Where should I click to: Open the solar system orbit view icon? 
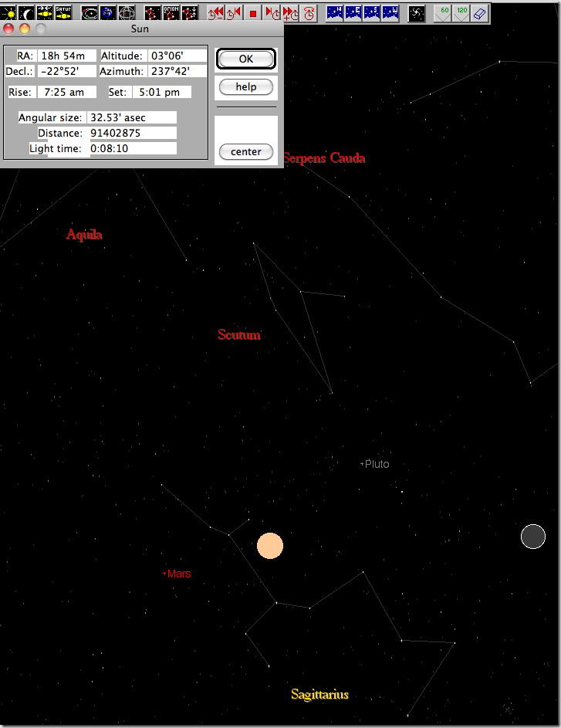(x=90, y=12)
